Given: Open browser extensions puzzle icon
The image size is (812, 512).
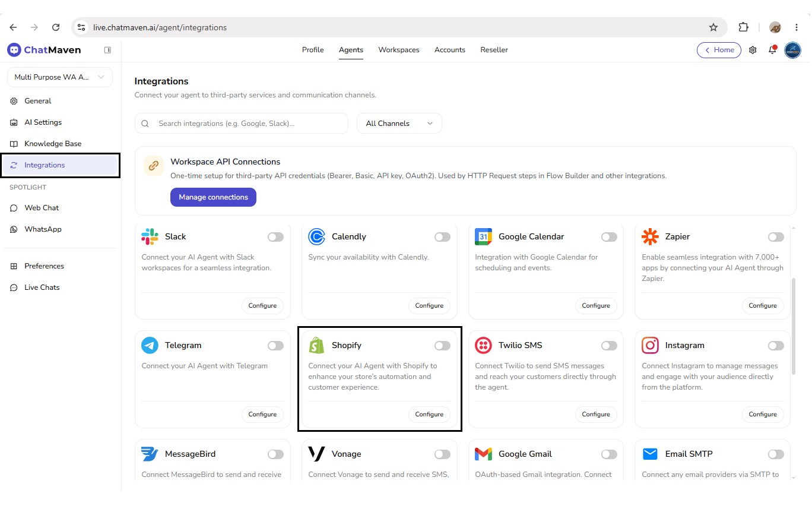Looking at the screenshot, I should tap(743, 27).
